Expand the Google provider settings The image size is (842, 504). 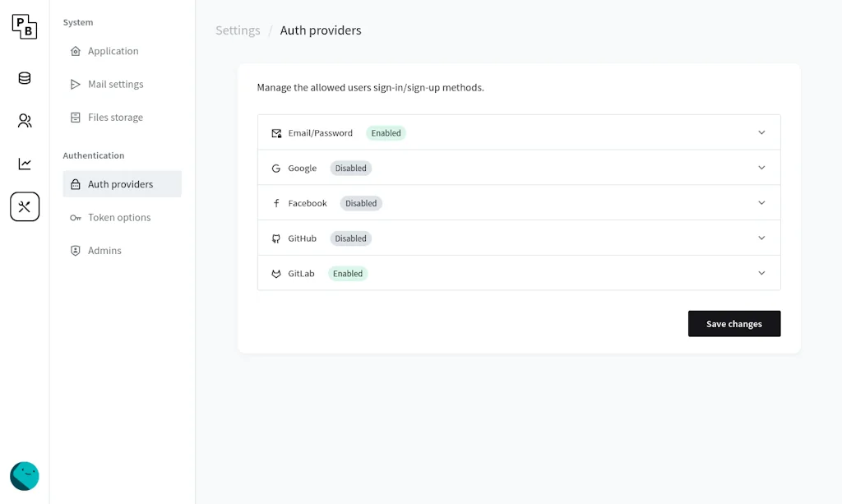point(761,168)
